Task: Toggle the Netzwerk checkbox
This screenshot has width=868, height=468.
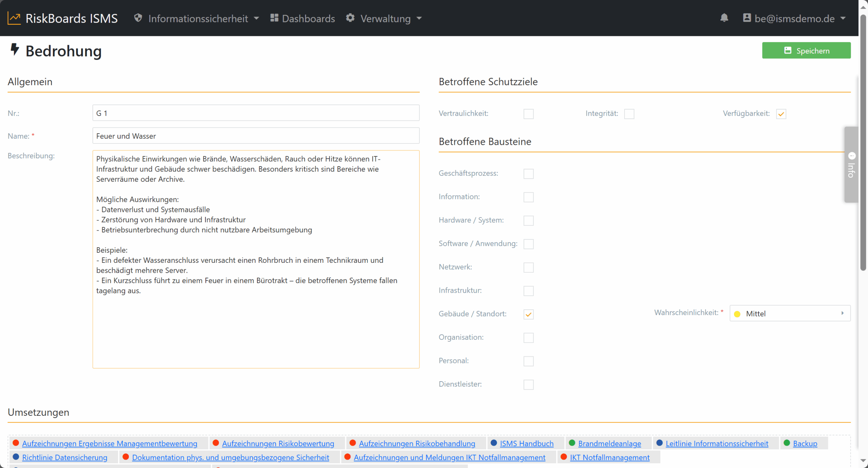Action: pyautogui.click(x=528, y=267)
